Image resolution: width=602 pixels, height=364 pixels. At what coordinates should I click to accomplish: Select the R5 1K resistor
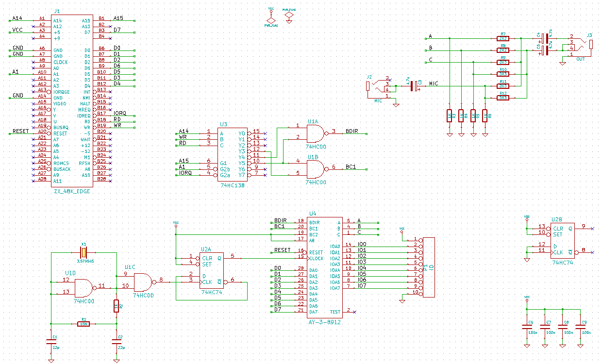point(473,116)
